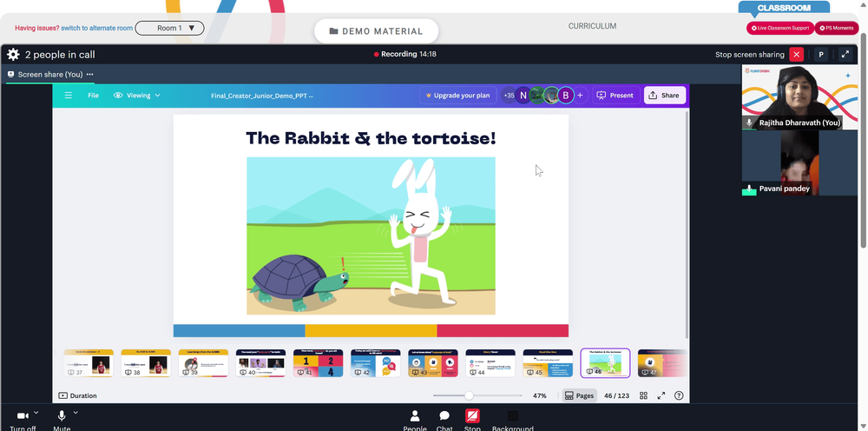Image resolution: width=868 pixels, height=431 pixels.
Task: Open the grid view icon
Action: click(643, 395)
